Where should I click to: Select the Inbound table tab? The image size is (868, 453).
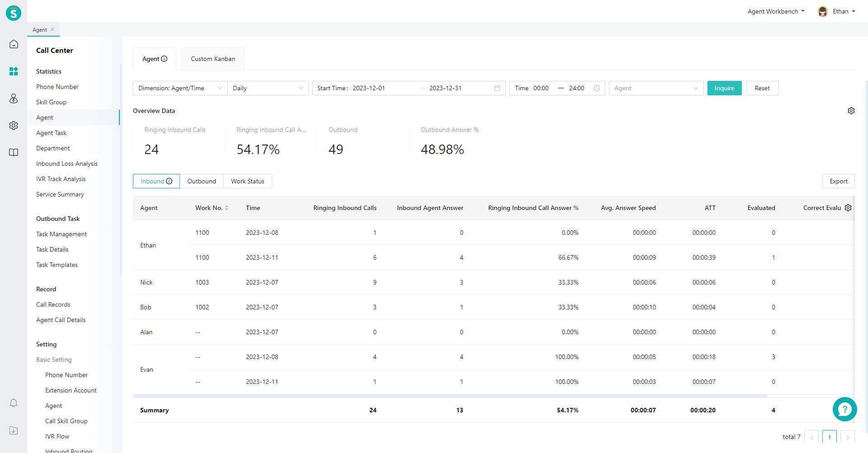click(x=156, y=181)
